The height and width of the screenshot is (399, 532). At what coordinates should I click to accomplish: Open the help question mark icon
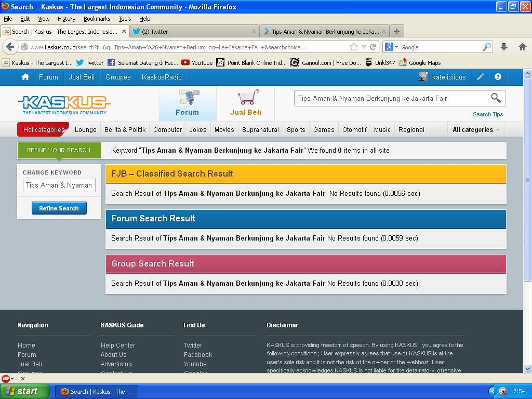click(498, 77)
